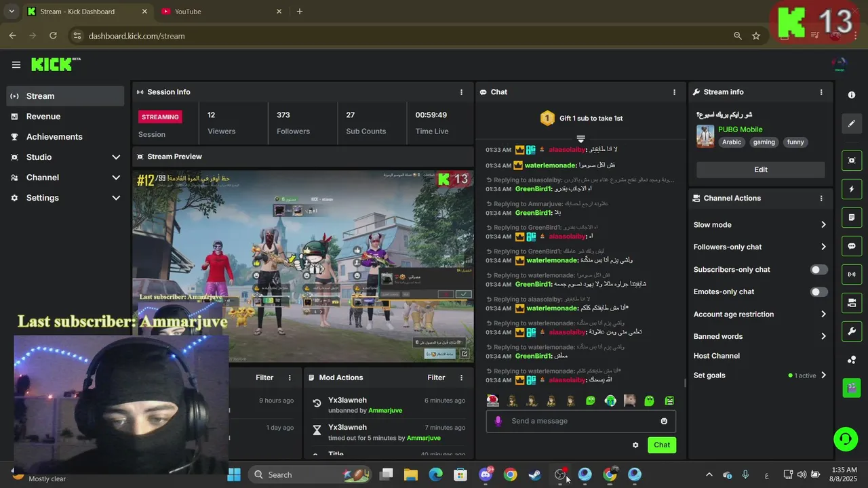Image resolution: width=868 pixels, height=488 pixels.
Task: Focus the Send a message input field
Action: [x=581, y=421]
